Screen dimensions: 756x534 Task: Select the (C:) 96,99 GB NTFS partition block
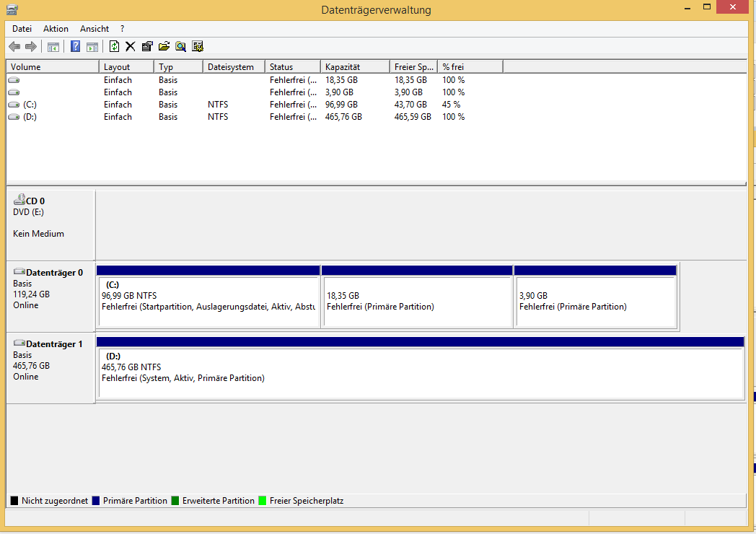pyautogui.click(x=208, y=297)
